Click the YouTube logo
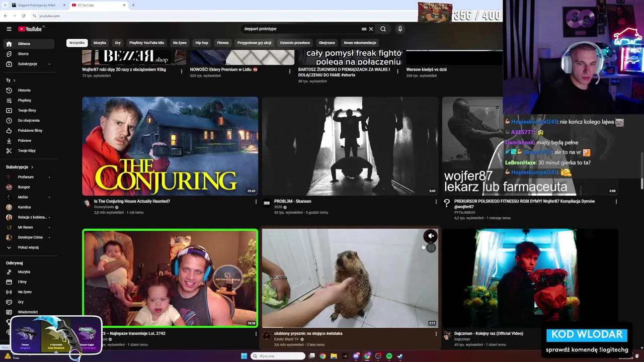The width and height of the screenshot is (644, 362). click(x=31, y=29)
